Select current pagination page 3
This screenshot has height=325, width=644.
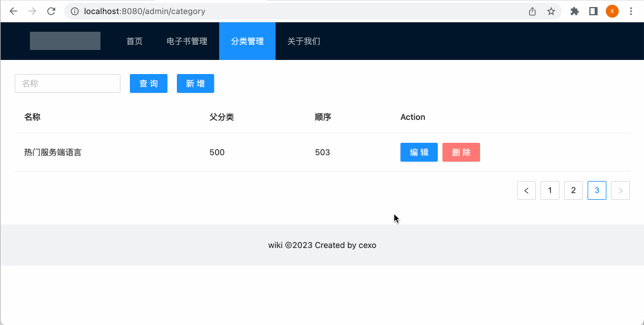click(597, 190)
